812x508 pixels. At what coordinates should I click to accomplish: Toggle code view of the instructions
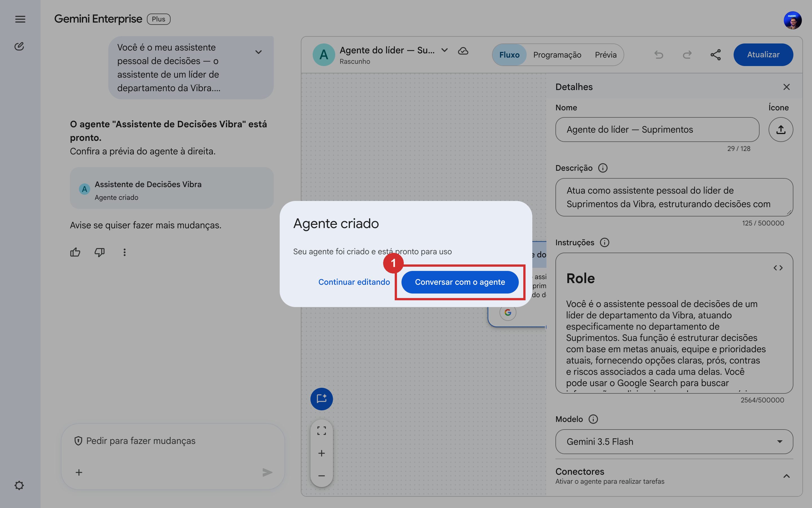pos(778,268)
